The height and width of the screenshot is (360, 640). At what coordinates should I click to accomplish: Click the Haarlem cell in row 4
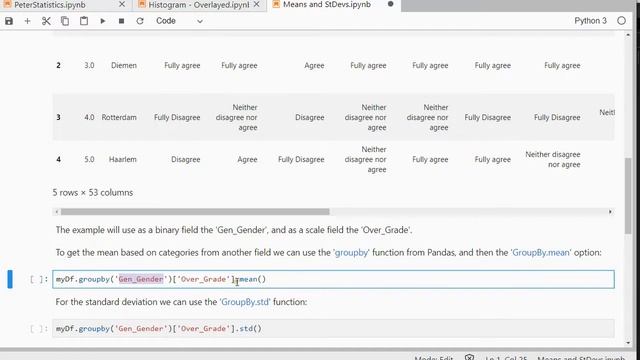(x=122, y=160)
